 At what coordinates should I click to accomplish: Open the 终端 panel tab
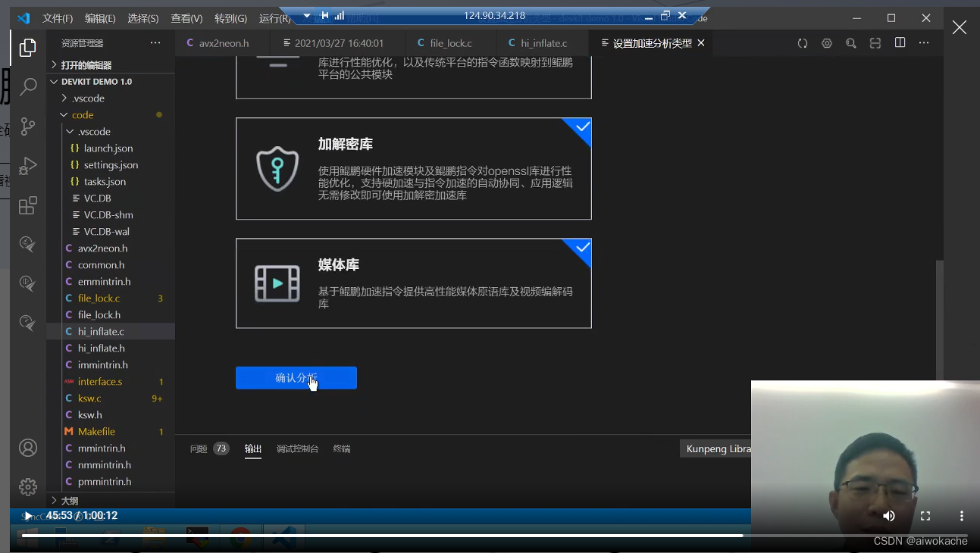(342, 448)
